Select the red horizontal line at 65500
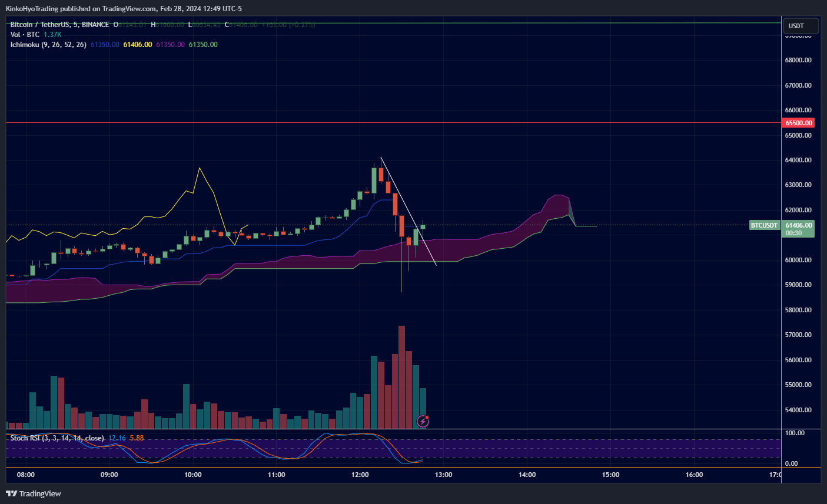The image size is (827, 504). [393, 123]
